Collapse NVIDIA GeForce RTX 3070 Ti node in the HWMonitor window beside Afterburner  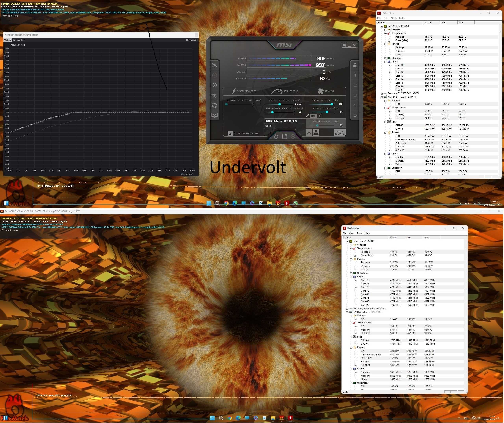(x=382, y=97)
